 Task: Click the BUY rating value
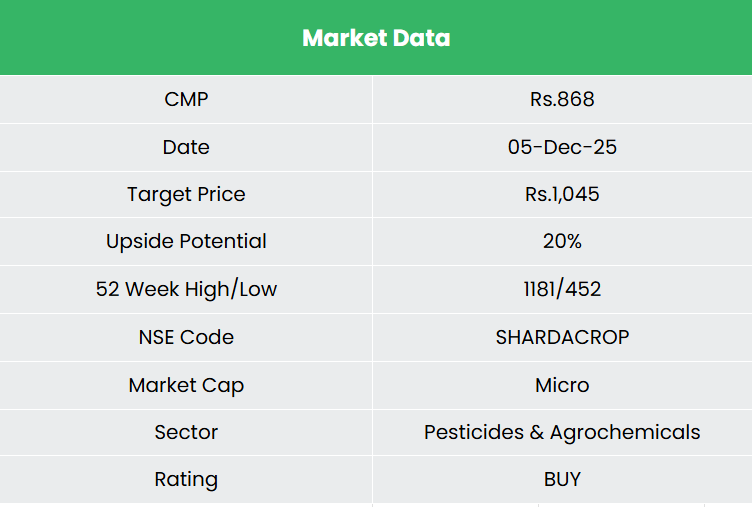point(562,479)
